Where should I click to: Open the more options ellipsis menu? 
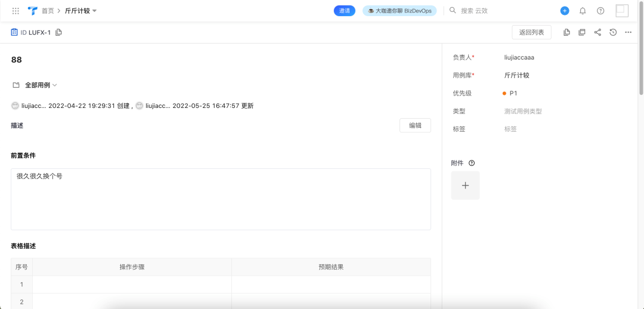click(628, 32)
